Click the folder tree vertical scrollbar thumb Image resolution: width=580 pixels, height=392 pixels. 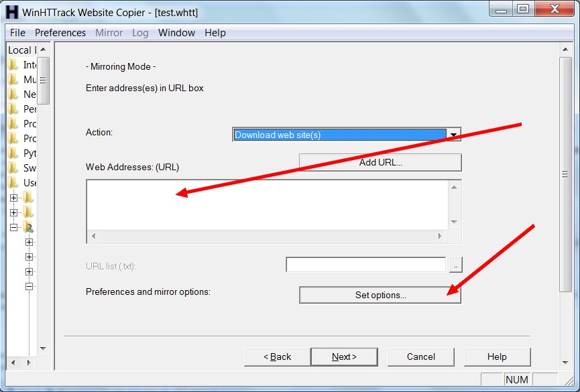coord(44,80)
